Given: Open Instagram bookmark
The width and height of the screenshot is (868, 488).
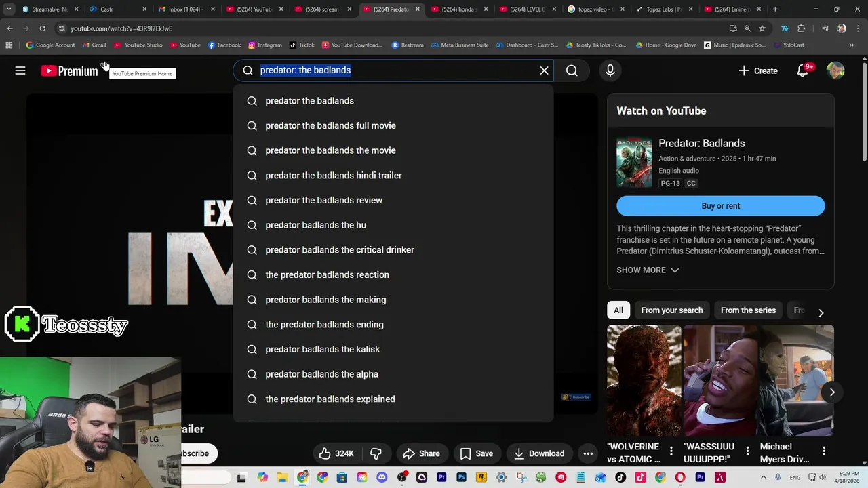Looking at the screenshot, I should pyautogui.click(x=264, y=45).
